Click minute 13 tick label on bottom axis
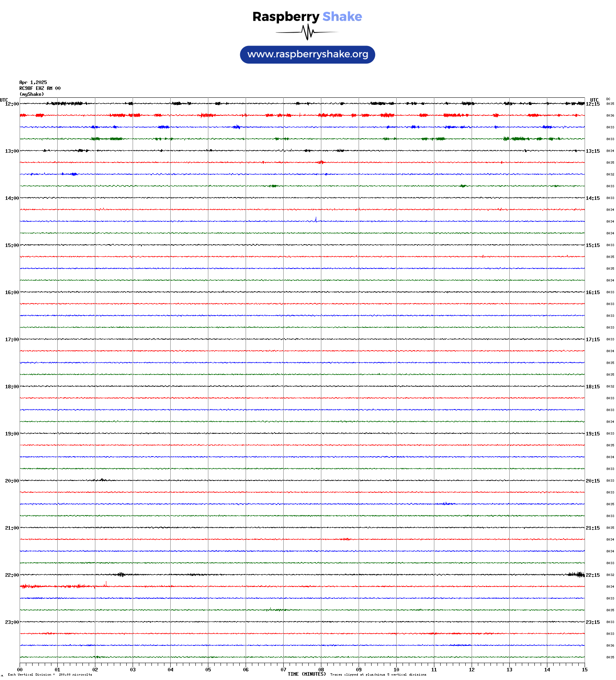 tap(509, 669)
